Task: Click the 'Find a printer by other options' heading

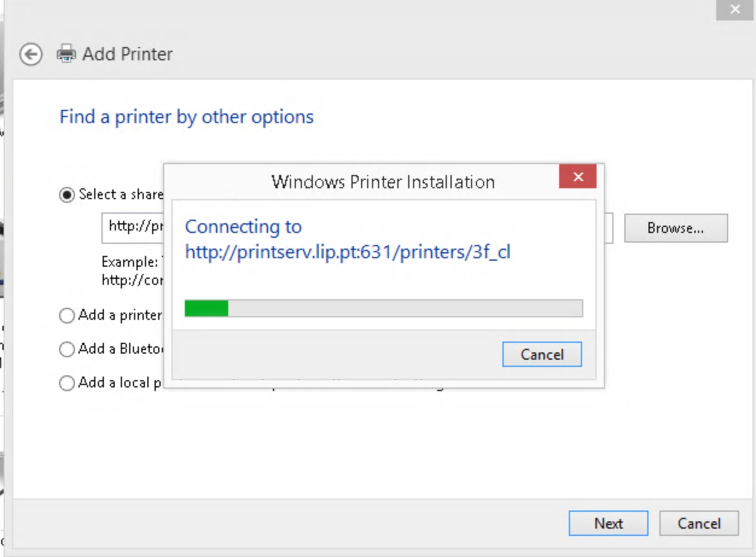Action: pos(187,116)
